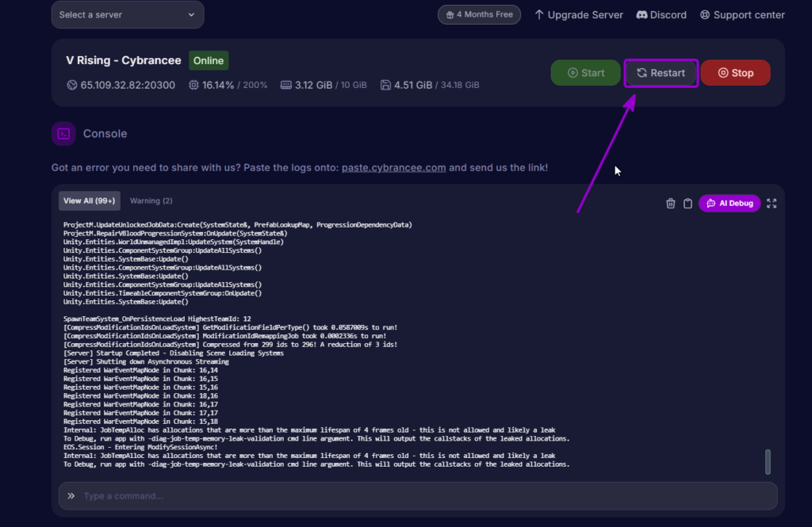Click the CPU chip icon beside 16.14%
812x527 pixels.
[x=193, y=85]
